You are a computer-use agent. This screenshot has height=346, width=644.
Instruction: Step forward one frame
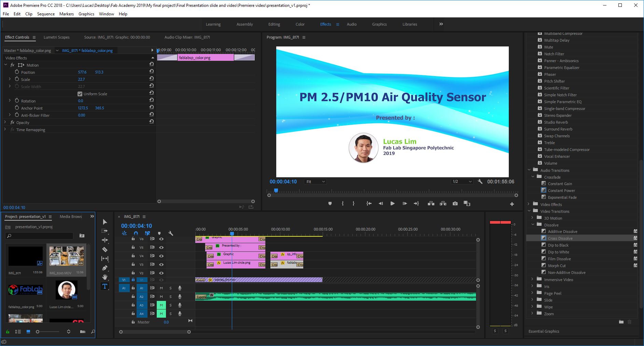405,204
